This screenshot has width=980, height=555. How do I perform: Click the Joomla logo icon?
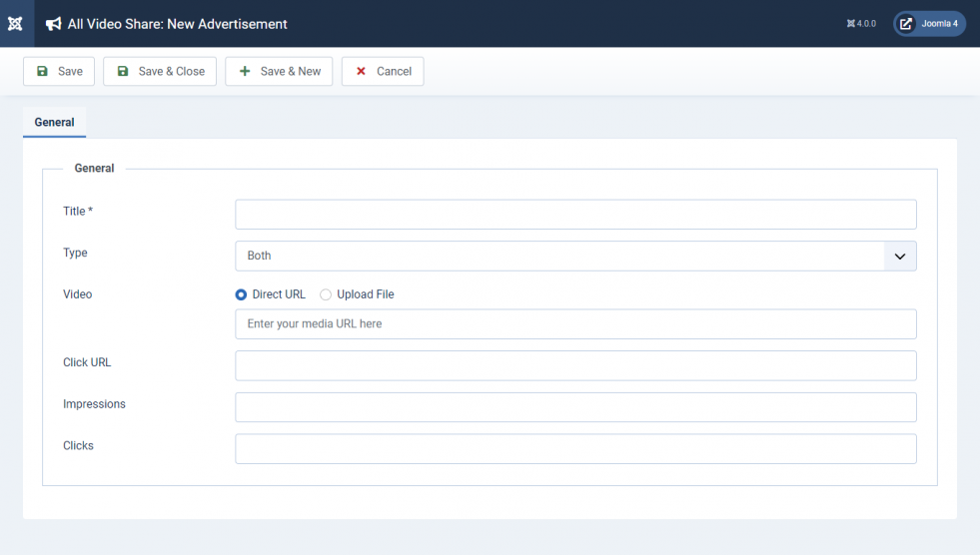pos(15,24)
